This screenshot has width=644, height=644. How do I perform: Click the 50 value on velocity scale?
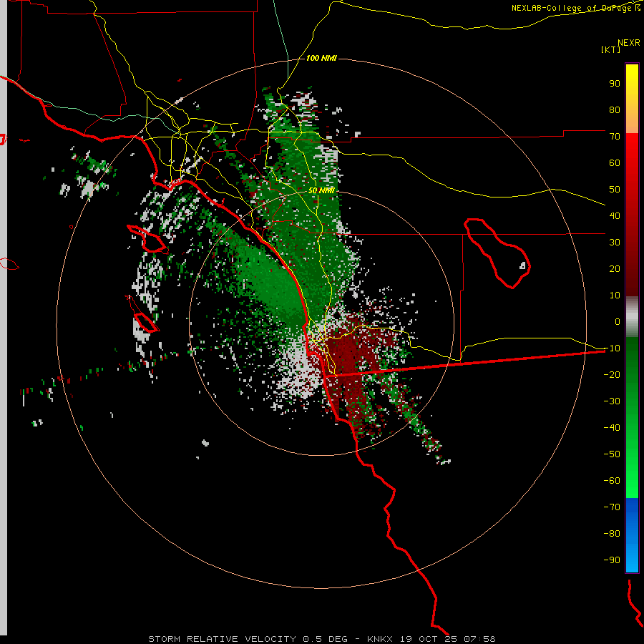coord(615,190)
